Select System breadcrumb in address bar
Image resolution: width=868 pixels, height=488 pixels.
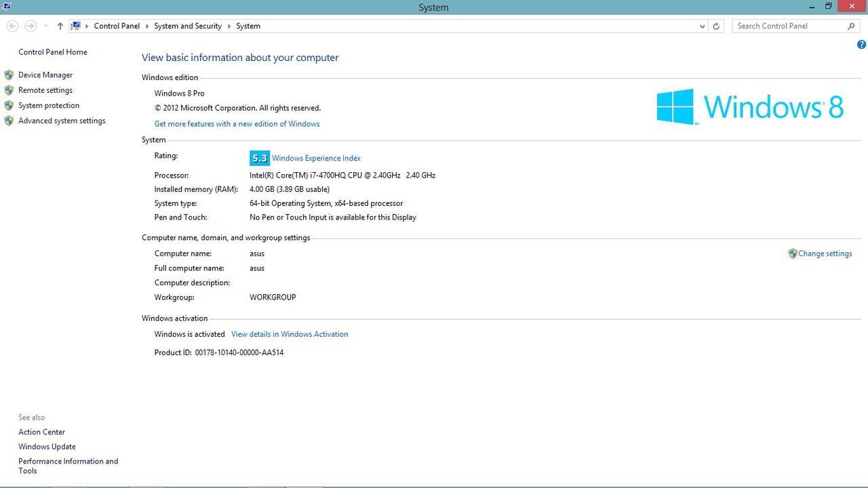click(248, 26)
